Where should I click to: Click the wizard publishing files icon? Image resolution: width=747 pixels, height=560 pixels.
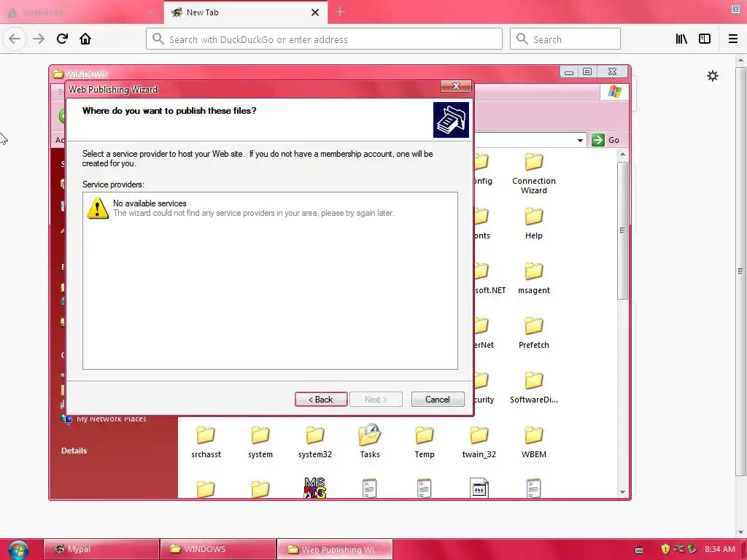click(x=451, y=120)
